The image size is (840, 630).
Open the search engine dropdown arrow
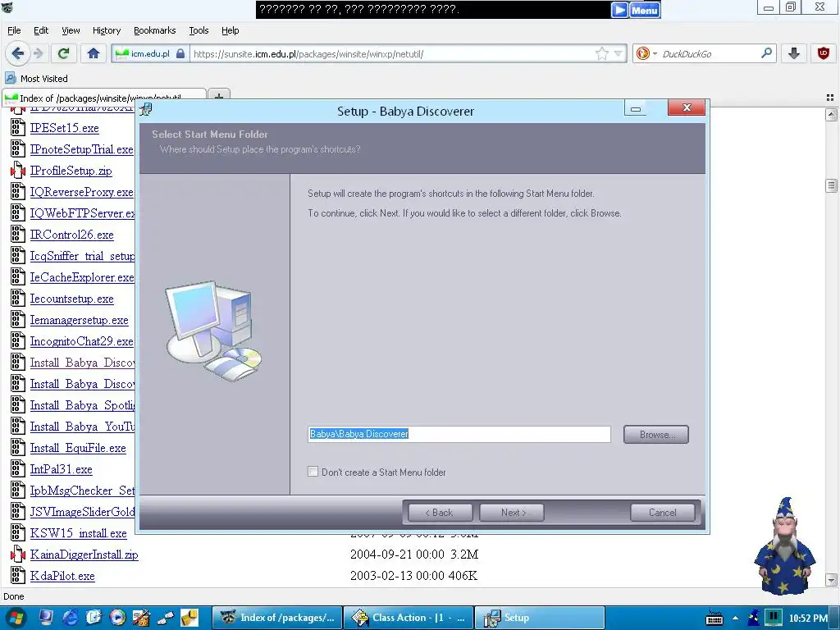point(655,53)
